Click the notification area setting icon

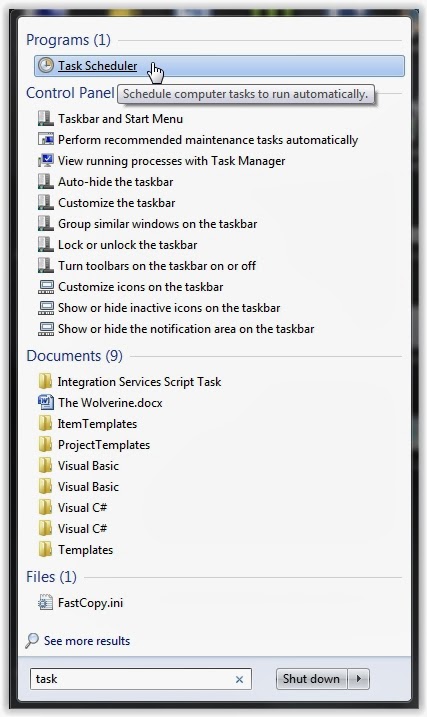pyautogui.click(x=45, y=329)
